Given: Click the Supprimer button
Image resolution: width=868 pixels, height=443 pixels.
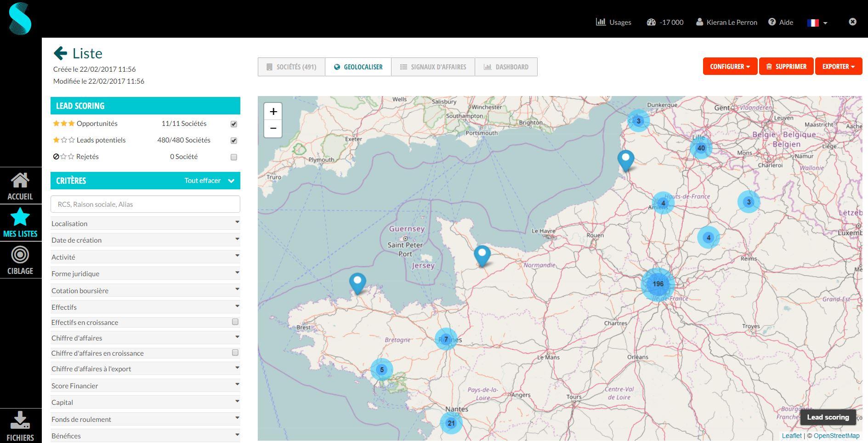Looking at the screenshot, I should coord(786,66).
